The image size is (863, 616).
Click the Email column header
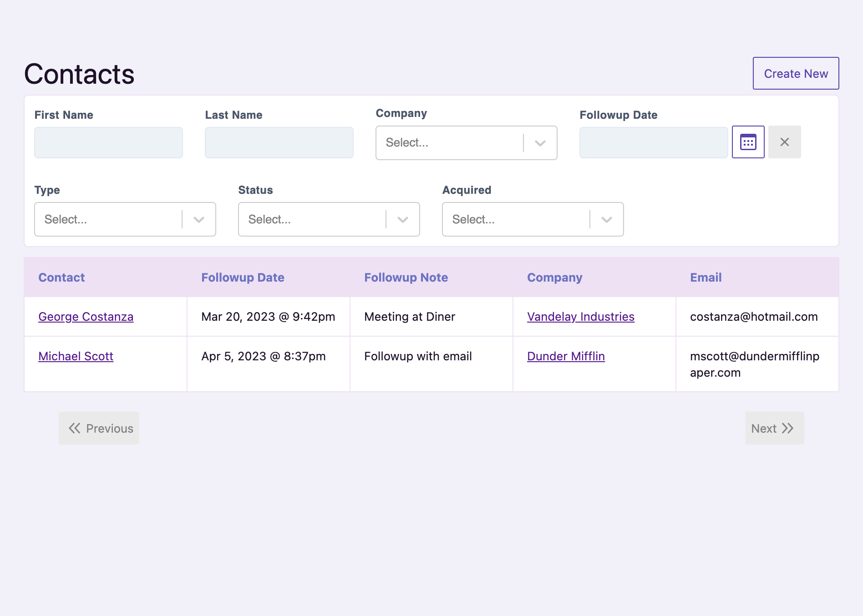click(x=705, y=277)
